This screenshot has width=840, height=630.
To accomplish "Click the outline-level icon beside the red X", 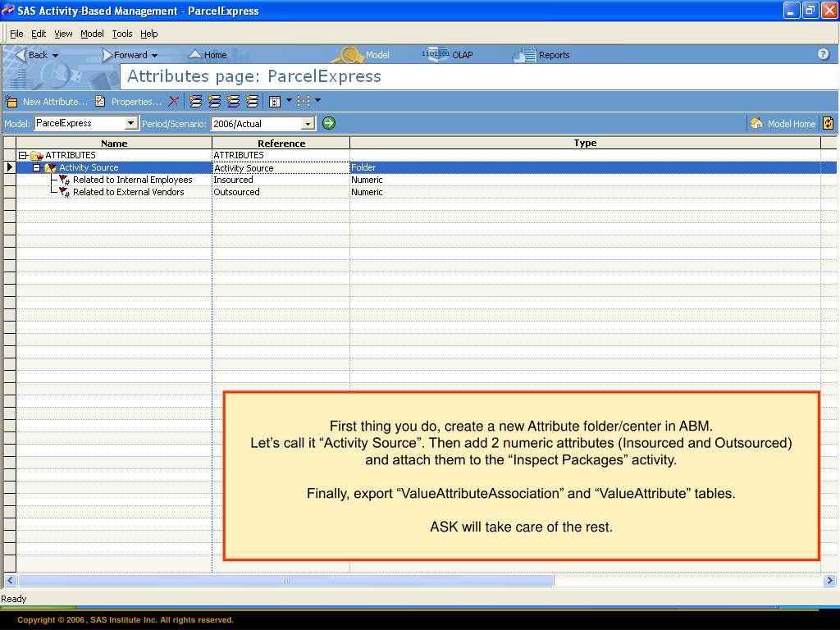I will [x=195, y=101].
